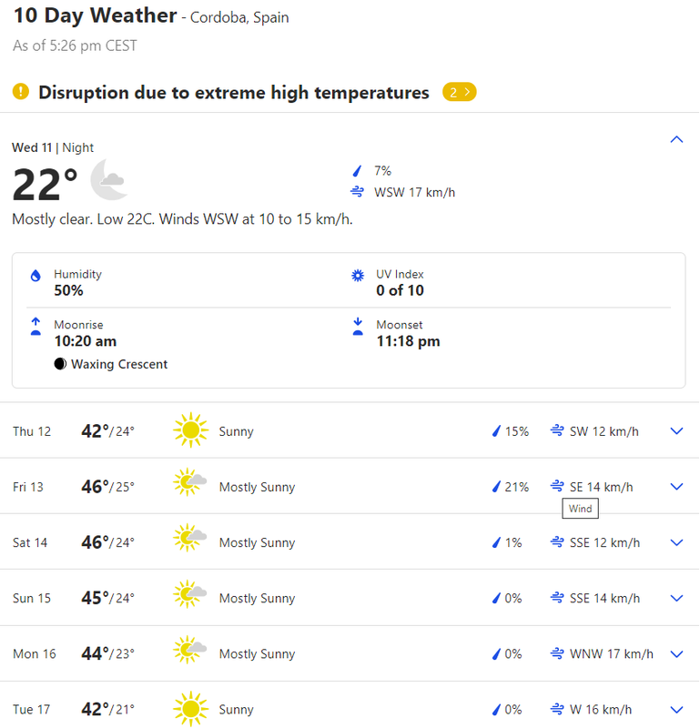Click the UV Index sun icon

pos(357,275)
